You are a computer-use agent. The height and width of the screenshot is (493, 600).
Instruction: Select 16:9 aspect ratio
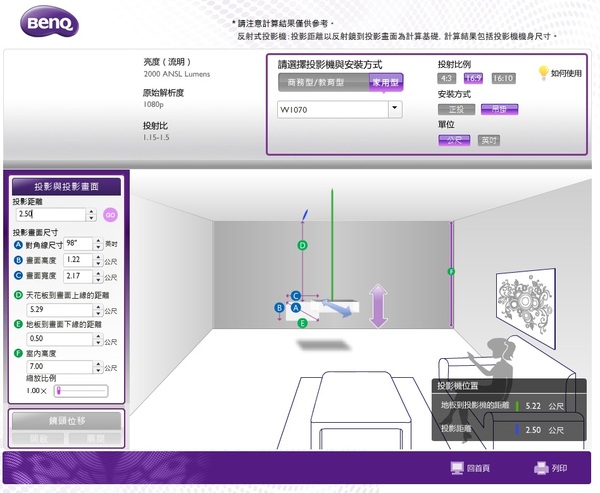click(473, 78)
